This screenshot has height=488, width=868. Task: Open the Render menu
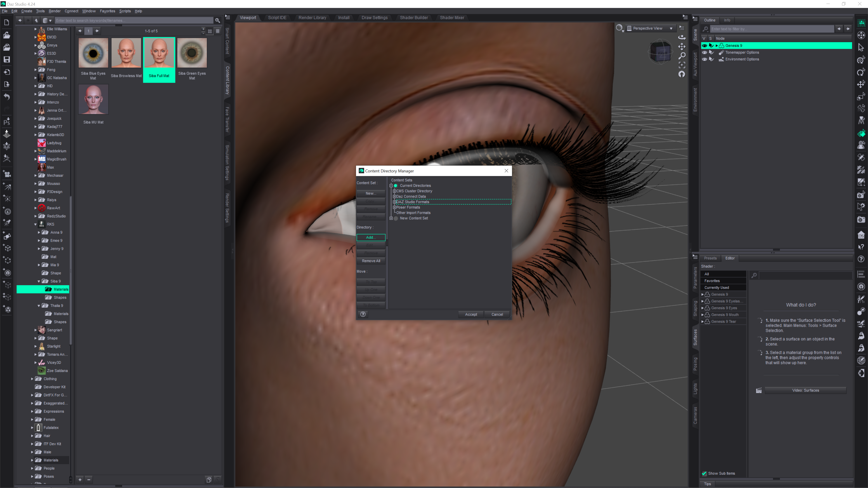tap(54, 11)
